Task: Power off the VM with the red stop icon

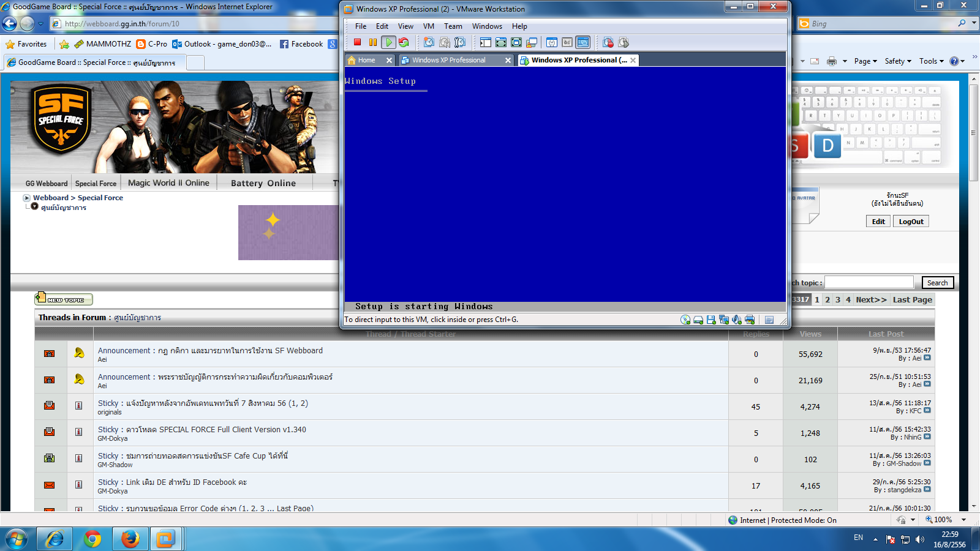Action: coord(357,42)
